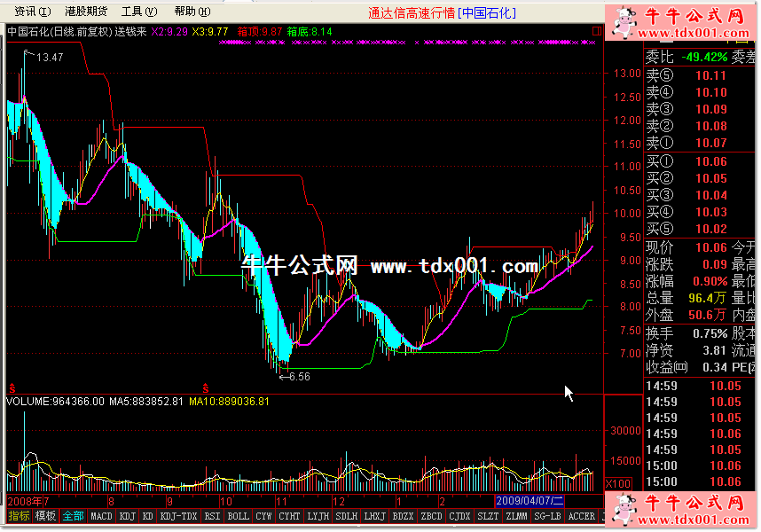This screenshot has width=761, height=532.
Task: Click the 委比 -49.42% value
Action: pyautogui.click(x=705, y=58)
